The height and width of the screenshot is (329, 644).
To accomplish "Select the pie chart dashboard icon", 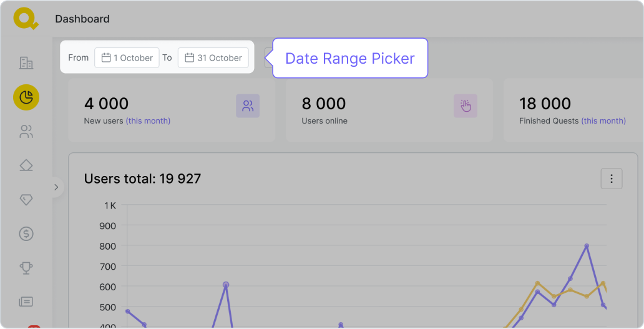I will pos(26,97).
